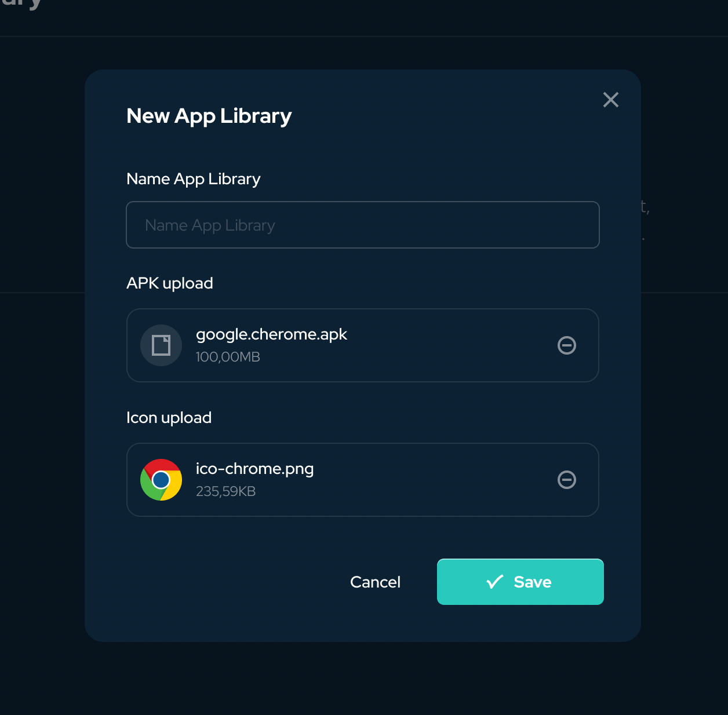728x715 pixels.
Task: Click the New App Library heading
Action: [x=209, y=116]
